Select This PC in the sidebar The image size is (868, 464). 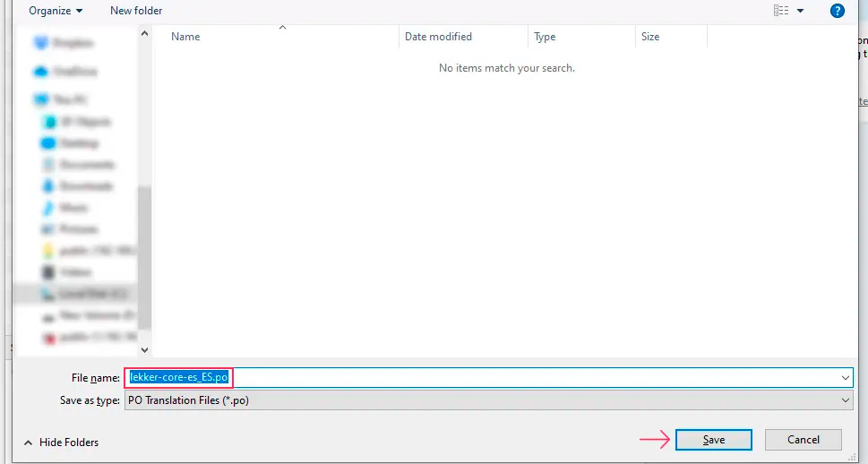[x=67, y=99]
